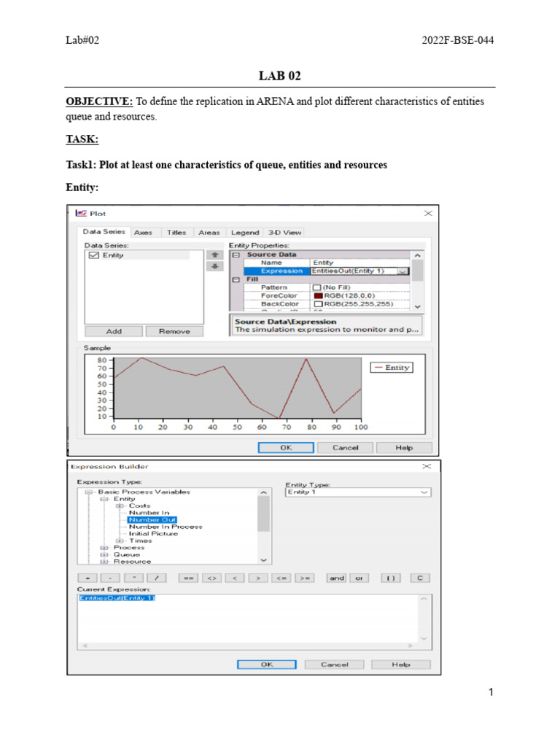The height and width of the screenshot is (747, 560).
Task: Insert minus operator
Action: coord(111,578)
